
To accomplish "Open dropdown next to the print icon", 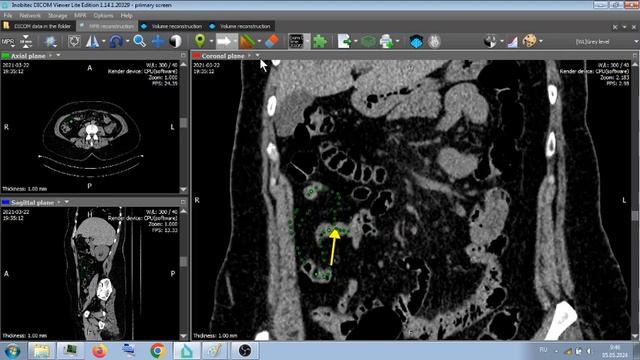I will click(398, 42).
